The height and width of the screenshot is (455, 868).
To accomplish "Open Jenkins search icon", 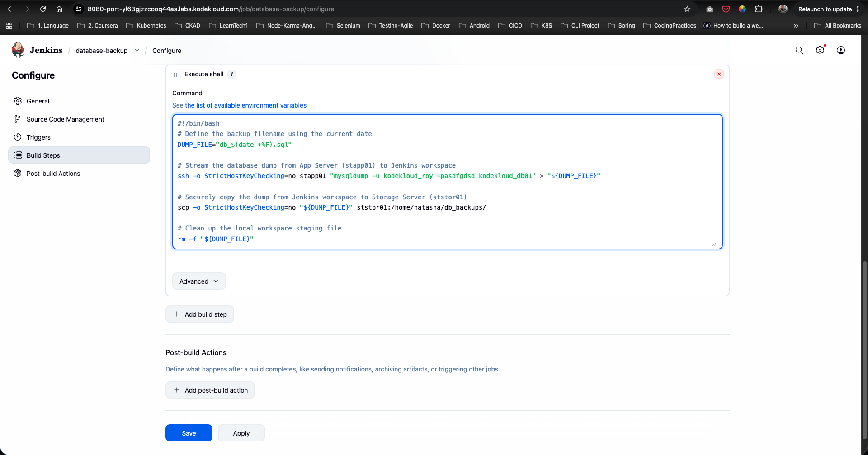I will (x=799, y=50).
